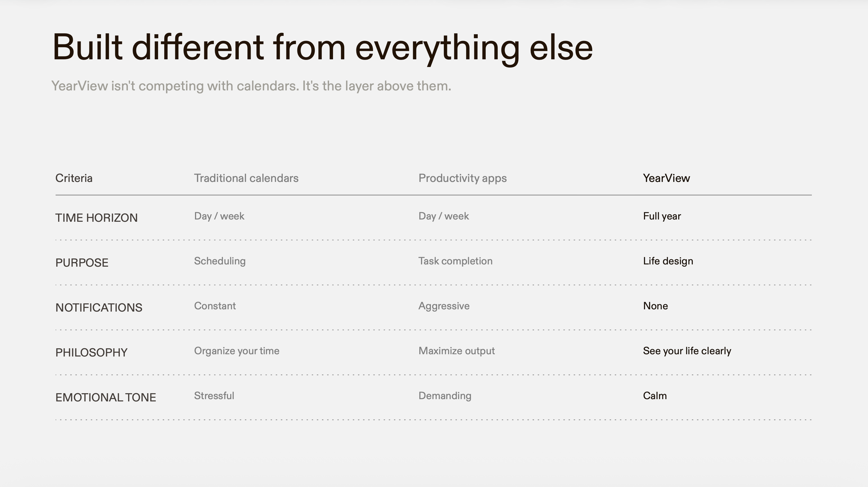Click the 'Aggressive' notifications cell
The width and height of the screenshot is (868, 487).
[444, 306]
